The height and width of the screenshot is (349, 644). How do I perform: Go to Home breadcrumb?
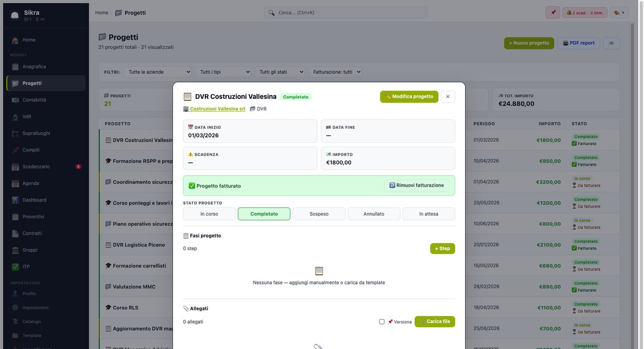tap(102, 13)
